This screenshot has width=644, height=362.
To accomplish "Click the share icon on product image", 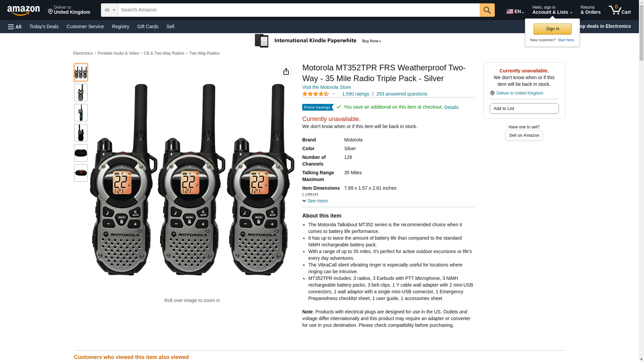I will (x=286, y=71).
